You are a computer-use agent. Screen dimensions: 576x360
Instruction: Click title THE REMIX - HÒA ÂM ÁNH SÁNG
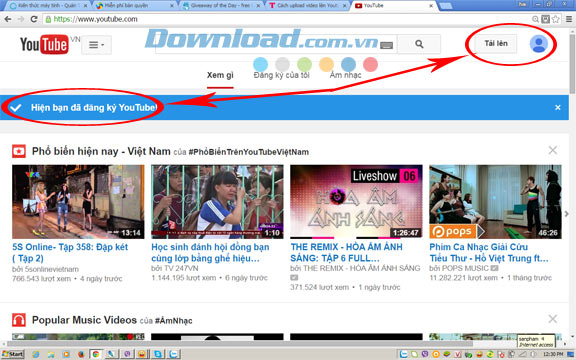click(346, 252)
